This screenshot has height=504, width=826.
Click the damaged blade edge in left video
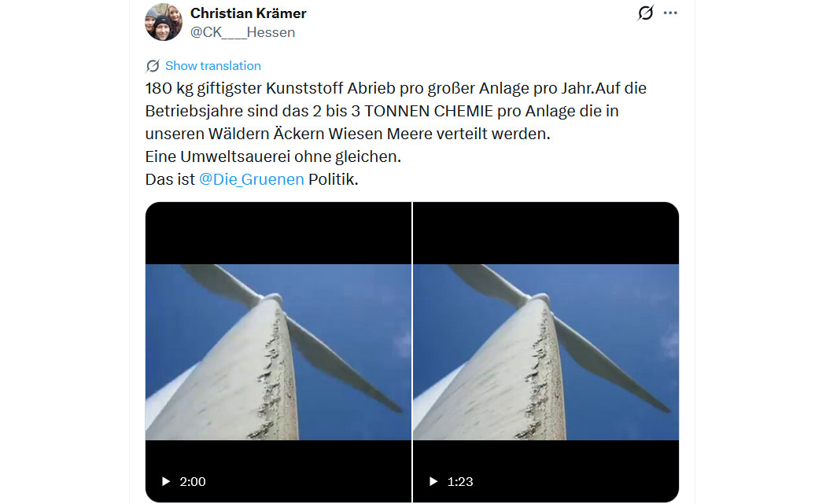coord(272,374)
